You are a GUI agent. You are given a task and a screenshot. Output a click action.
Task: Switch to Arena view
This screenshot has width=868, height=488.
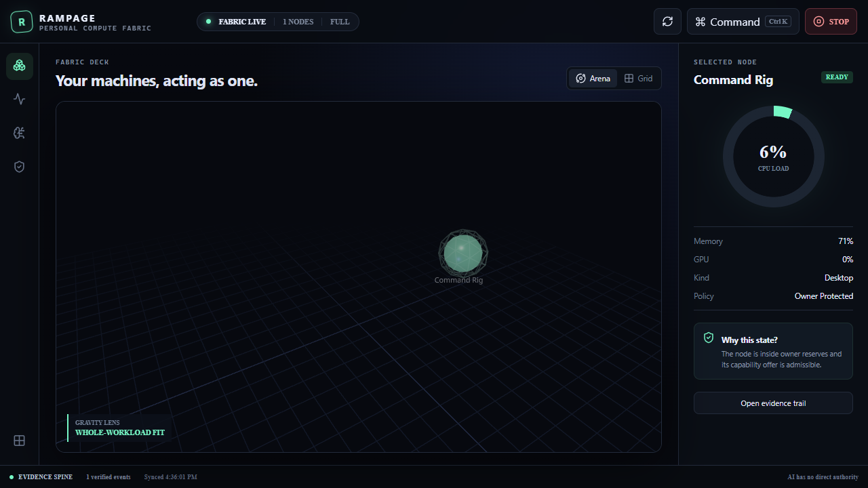click(x=593, y=79)
